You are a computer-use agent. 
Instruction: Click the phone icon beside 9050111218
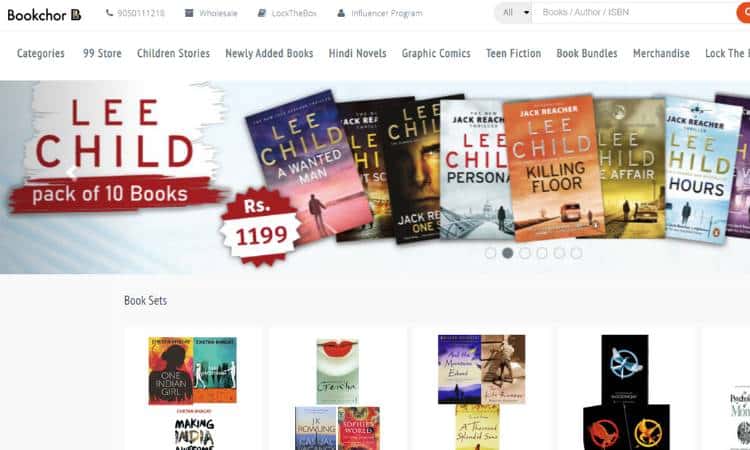point(110,13)
